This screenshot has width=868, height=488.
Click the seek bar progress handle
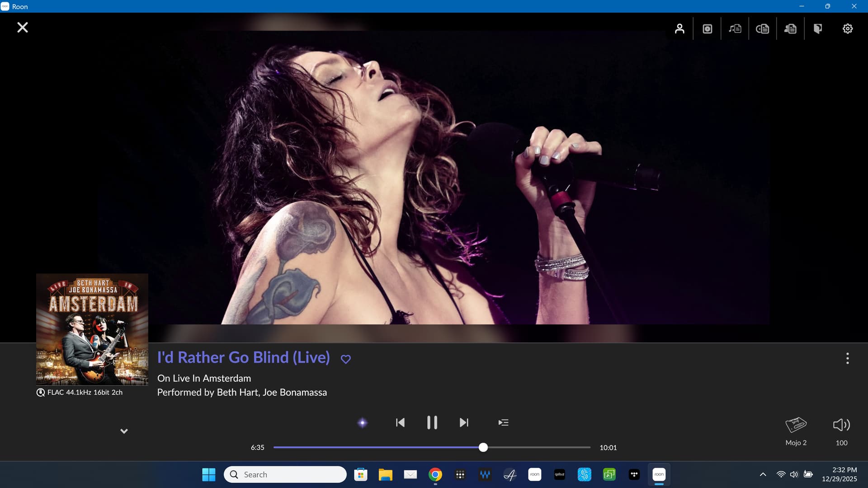[483, 447]
